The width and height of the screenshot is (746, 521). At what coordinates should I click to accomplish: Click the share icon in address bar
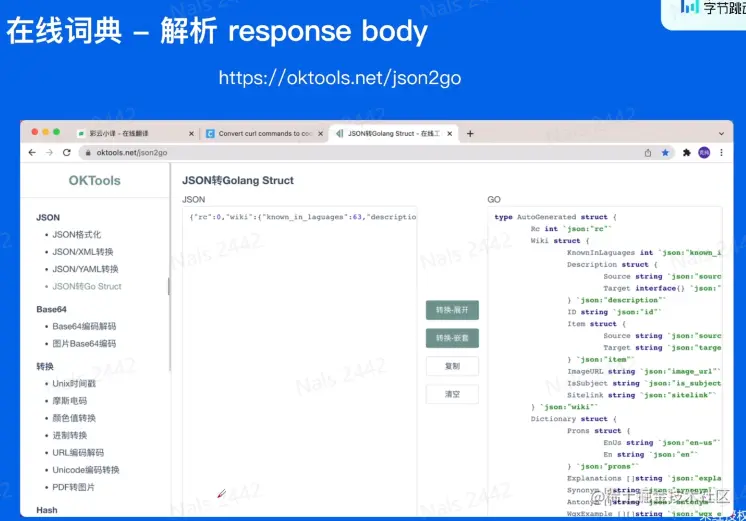point(648,153)
